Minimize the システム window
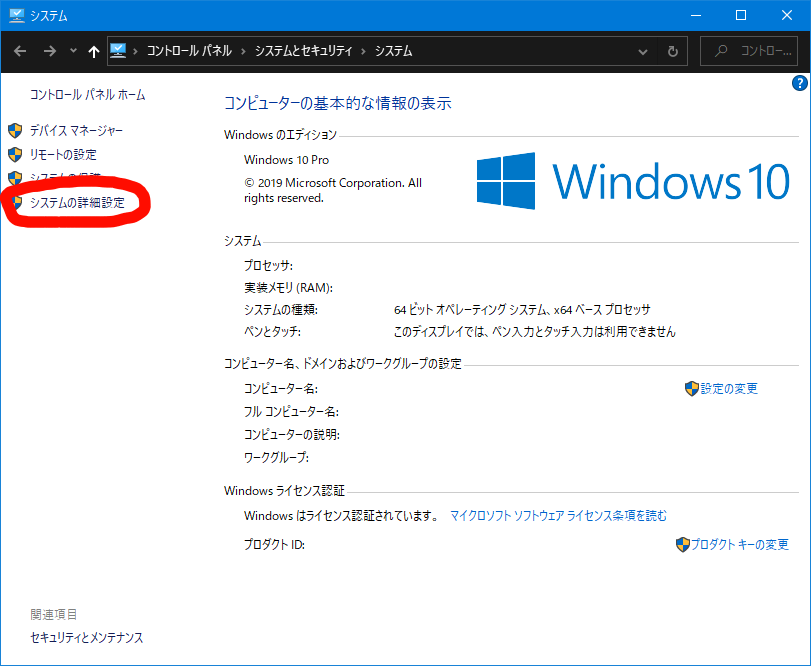Screen dimensions: 811x666 pyautogui.click(x=696, y=15)
